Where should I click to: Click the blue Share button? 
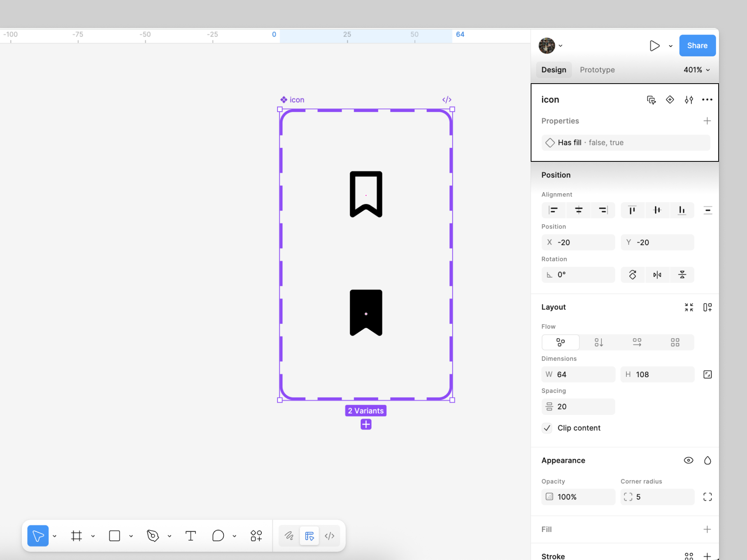click(697, 45)
